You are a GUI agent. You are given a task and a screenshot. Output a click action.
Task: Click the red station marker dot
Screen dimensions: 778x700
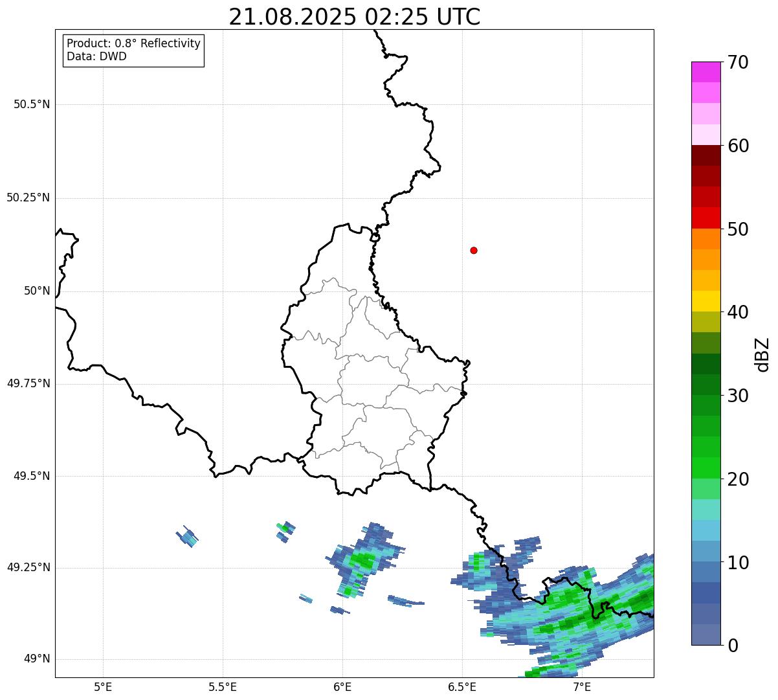[474, 250]
